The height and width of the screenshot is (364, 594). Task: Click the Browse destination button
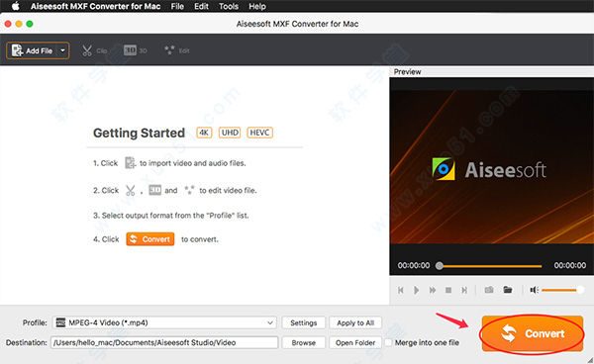(304, 342)
